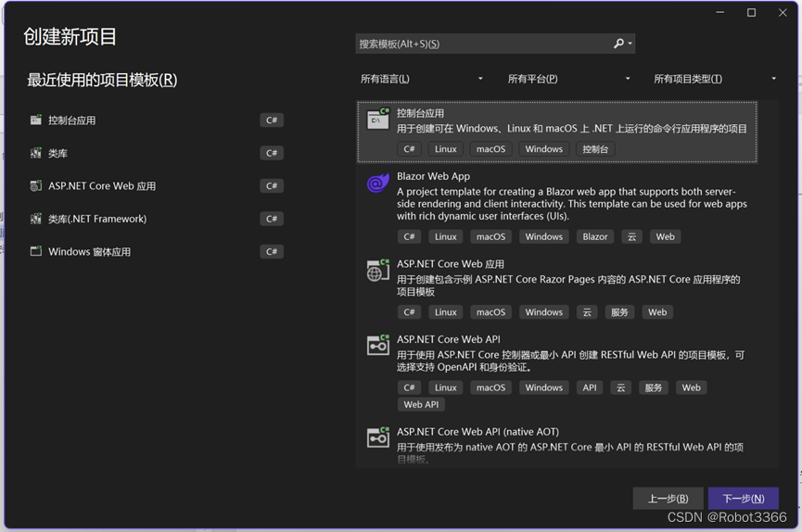Image resolution: width=802 pixels, height=532 pixels.
Task: Click C# badge beside 类库(.NET Framework)
Action: [272, 219]
